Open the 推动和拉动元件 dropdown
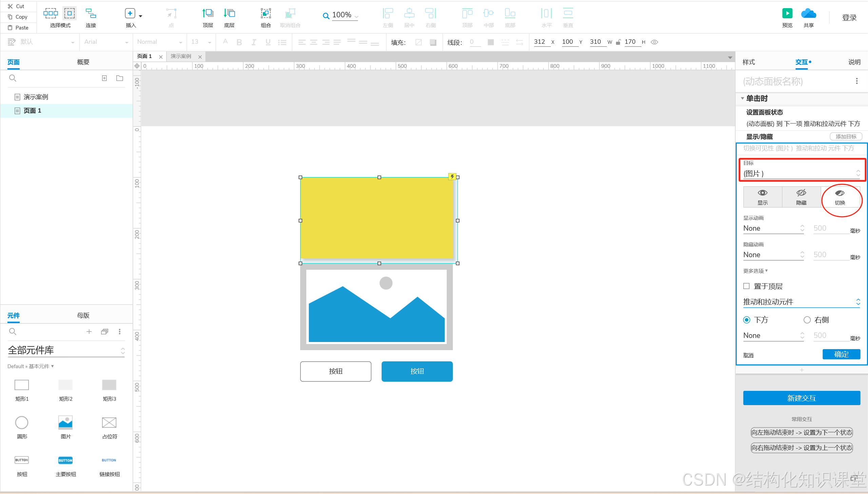The width and height of the screenshot is (868, 494). point(802,302)
